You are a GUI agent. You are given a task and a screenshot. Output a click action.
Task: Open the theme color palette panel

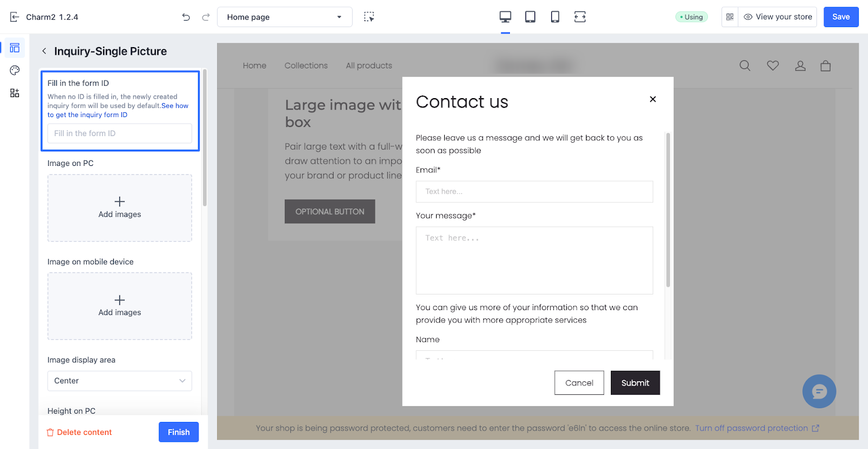pyautogui.click(x=15, y=70)
